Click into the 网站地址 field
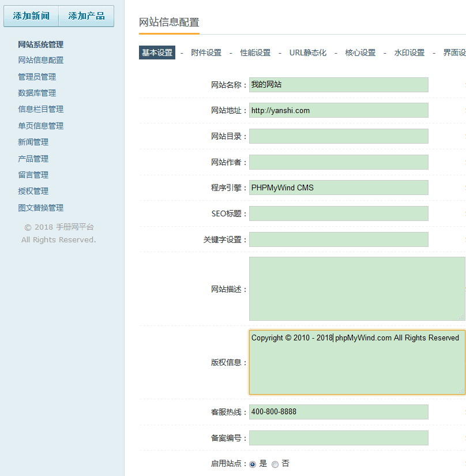This screenshot has height=476, width=466. pos(339,110)
